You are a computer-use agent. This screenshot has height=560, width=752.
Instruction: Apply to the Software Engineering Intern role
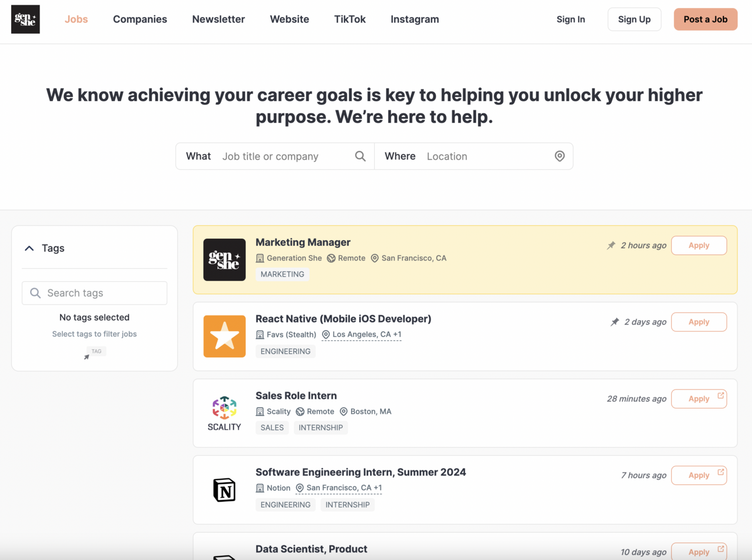[x=698, y=475]
